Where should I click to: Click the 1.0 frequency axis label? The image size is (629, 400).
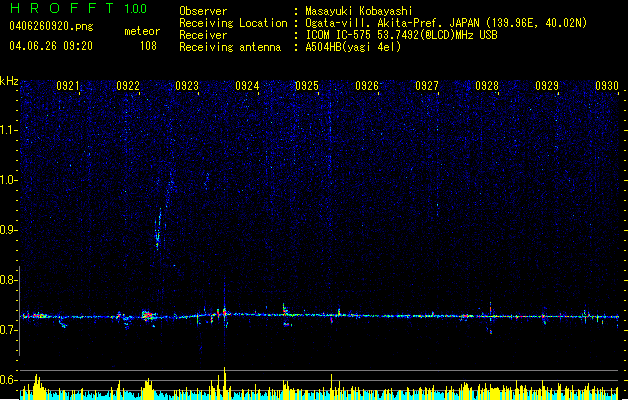[9, 180]
